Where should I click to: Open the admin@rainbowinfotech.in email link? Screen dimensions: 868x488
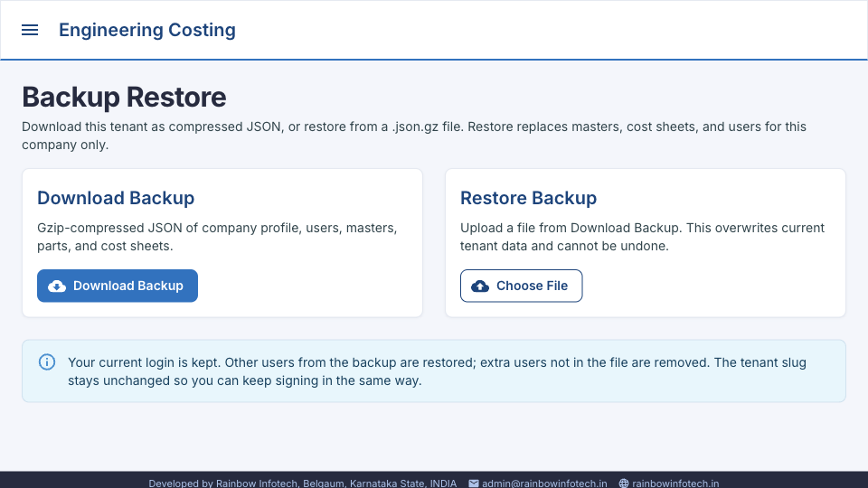point(544,483)
